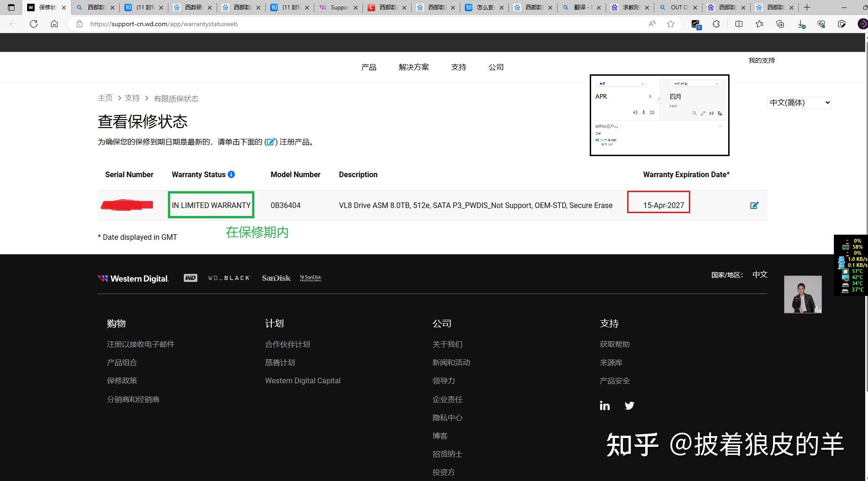Click the read aloud icon in the address bar
The image size is (868, 481).
[651, 24]
